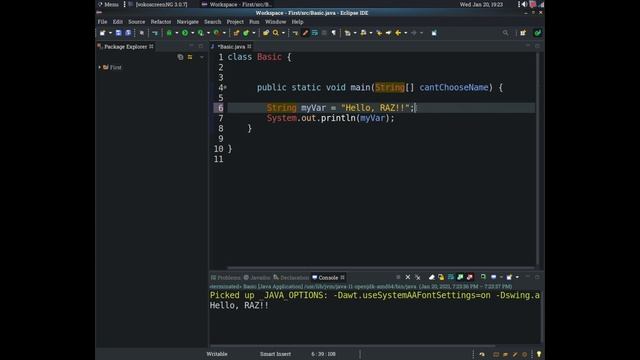Click the New Java Package icon

pyautogui.click(x=236, y=33)
